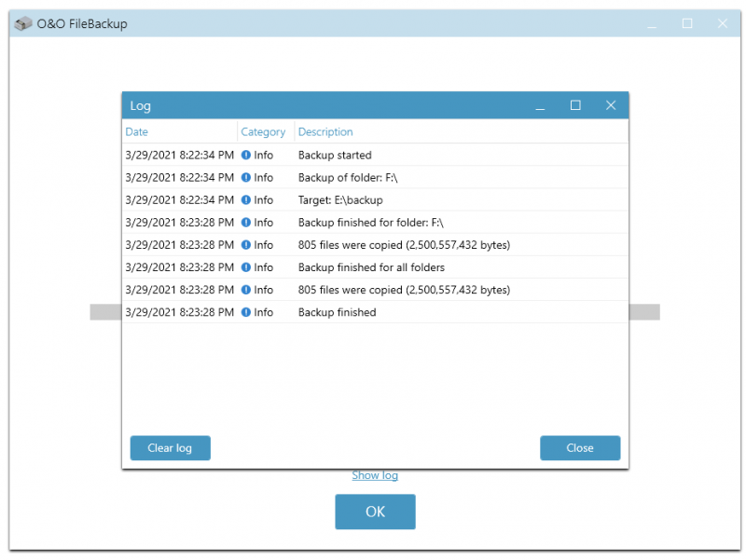This screenshot has width=746, height=560.
Task: Close the Log dialog via X icon
Action: coord(611,105)
